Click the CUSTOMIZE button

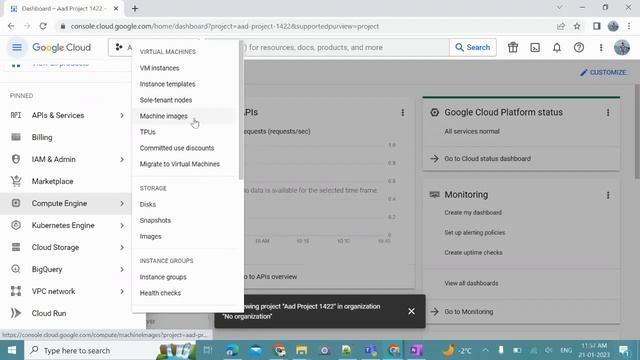603,72
